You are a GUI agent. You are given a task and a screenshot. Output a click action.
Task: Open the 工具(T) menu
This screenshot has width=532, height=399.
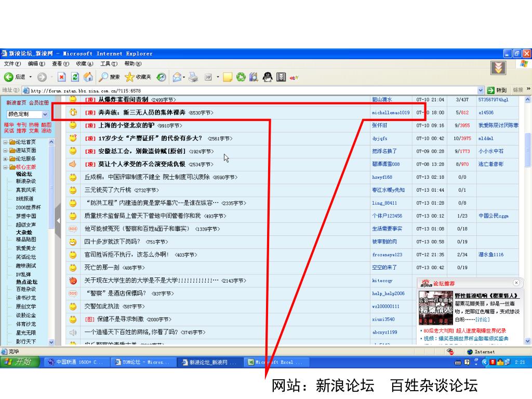109,64
